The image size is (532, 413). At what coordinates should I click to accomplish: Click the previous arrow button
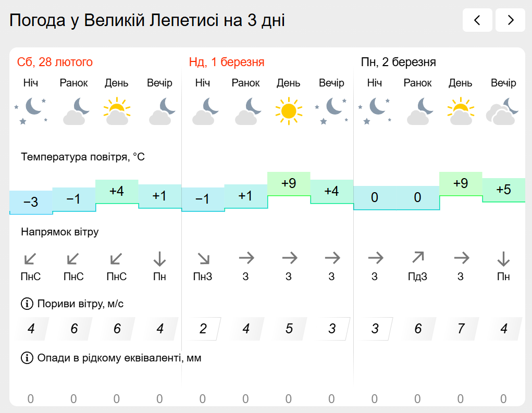[x=477, y=20]
